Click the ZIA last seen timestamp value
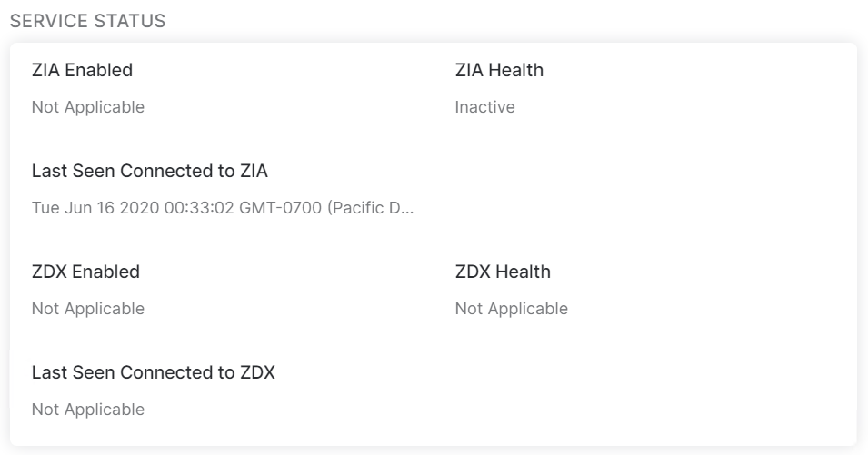This screenshot has height=455, width=868. tap(223, 208)
